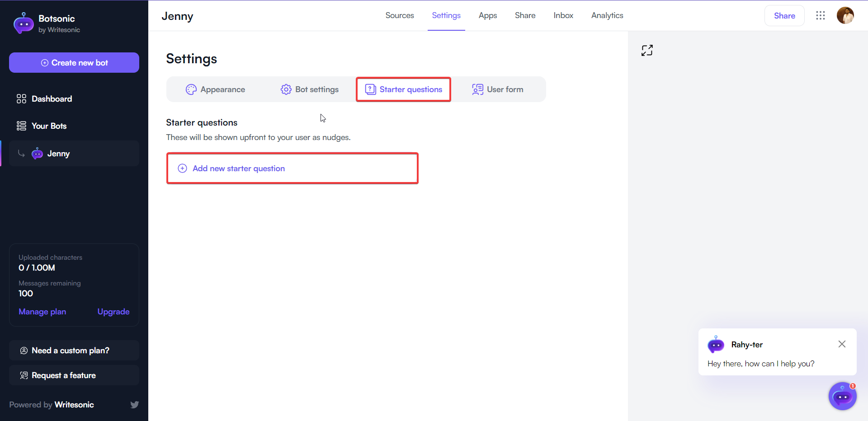Viewport: 868px width, 421px height.
Task: Click the Jenny bot avatar icon
Action: click(x=36, y=154)
